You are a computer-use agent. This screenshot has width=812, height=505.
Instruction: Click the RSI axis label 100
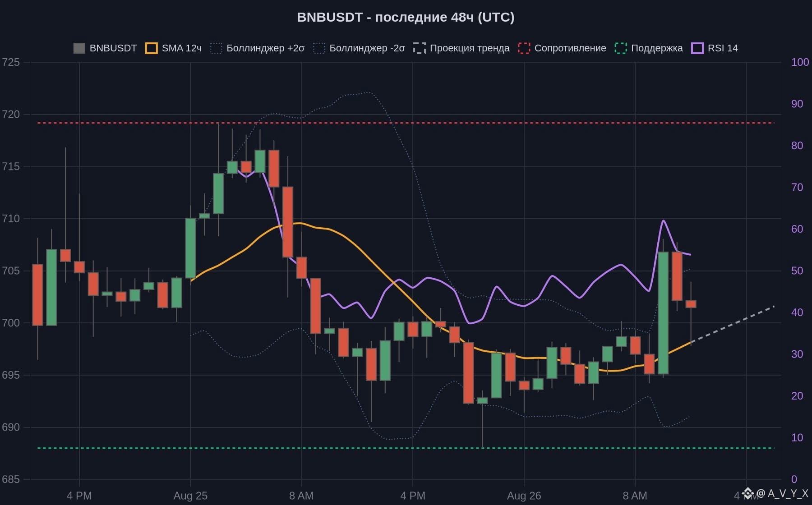[800, 62]
